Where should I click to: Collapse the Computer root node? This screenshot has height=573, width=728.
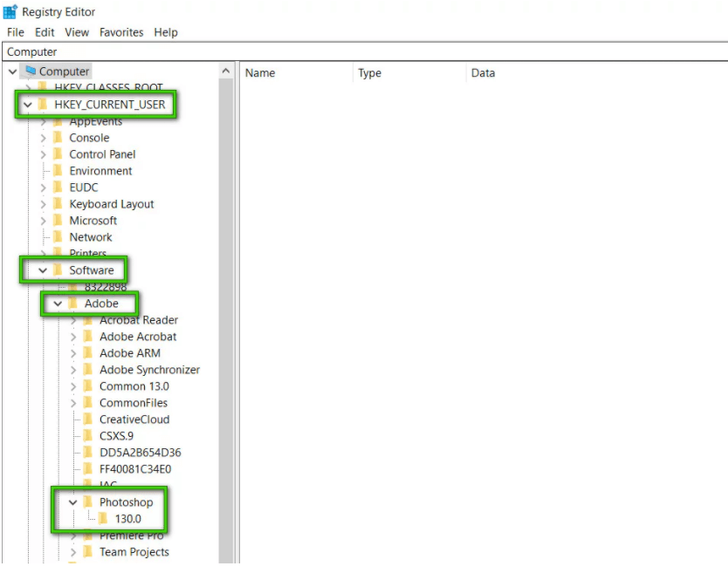tap(12, 72)
